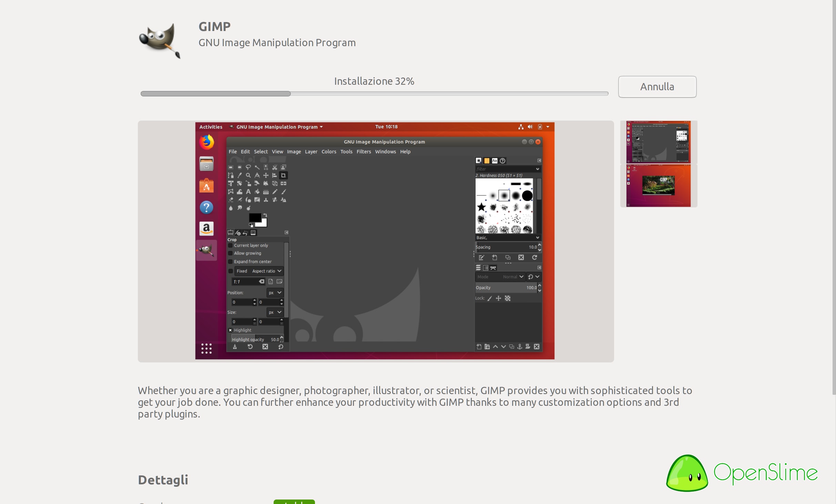Image resolution: width=836 pixels, height=504 pixels.
Task: Select the Bucket Fill tool
Action: coord(257,192)
